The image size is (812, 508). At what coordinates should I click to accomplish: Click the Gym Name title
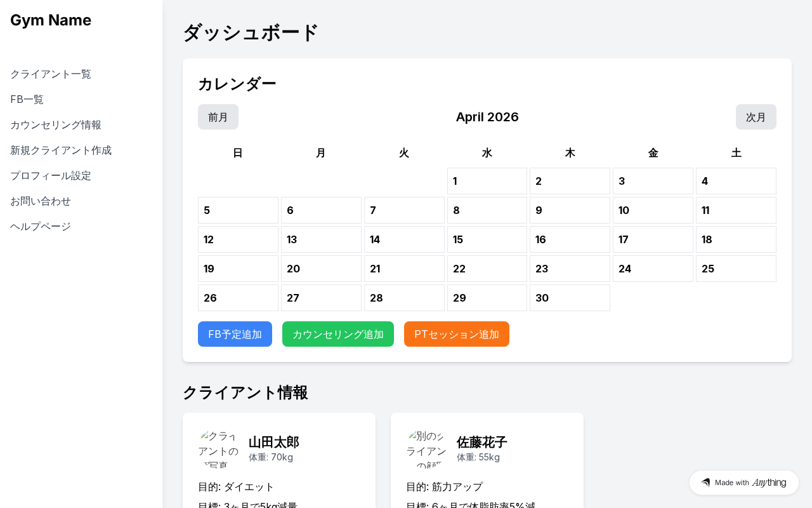point(51,20)
